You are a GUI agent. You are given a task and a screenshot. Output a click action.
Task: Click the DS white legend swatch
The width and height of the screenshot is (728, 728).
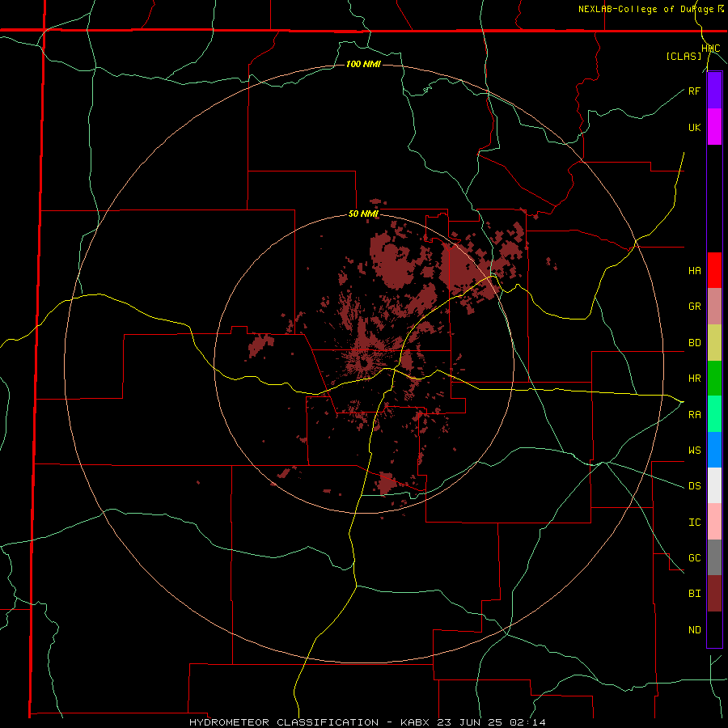tap(714, 485)
